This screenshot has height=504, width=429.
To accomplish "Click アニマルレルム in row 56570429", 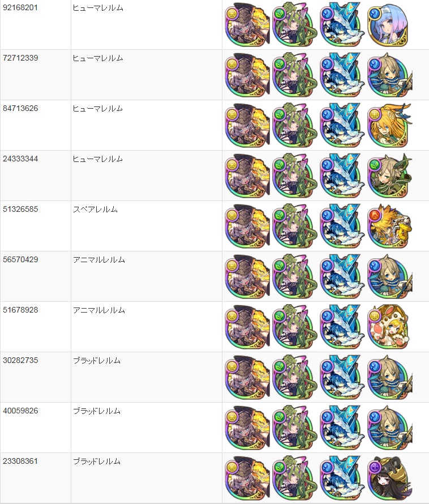I will [98, 260].
